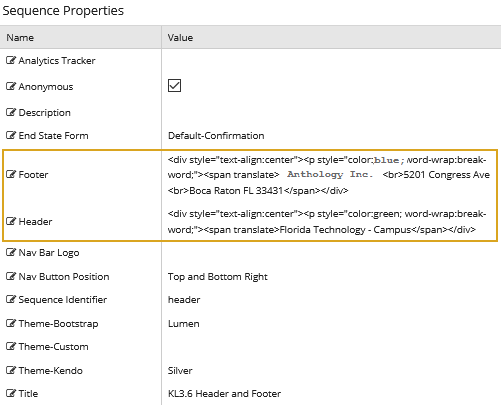Click the edit icon beside Theme-Bootstrap

(11, 323)
